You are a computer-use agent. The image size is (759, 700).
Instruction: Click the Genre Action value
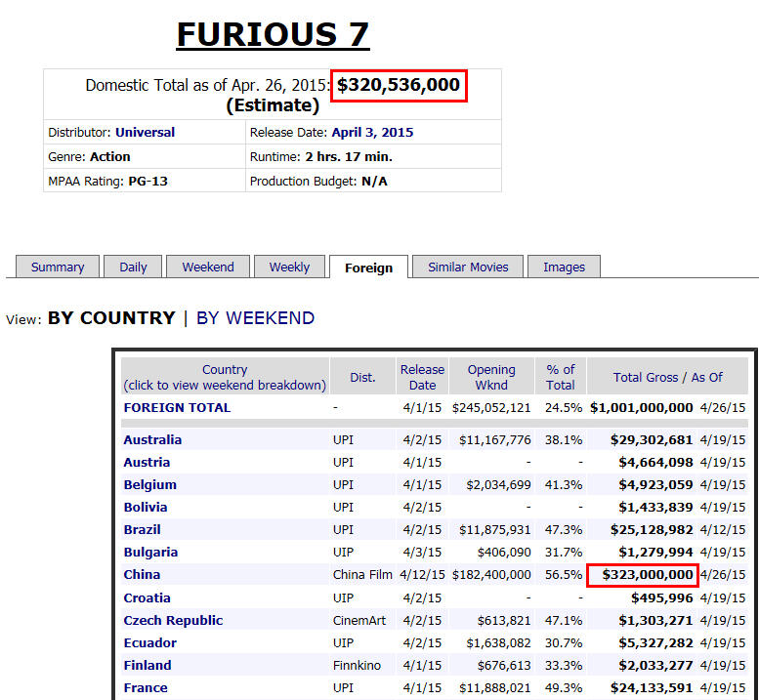109,157
